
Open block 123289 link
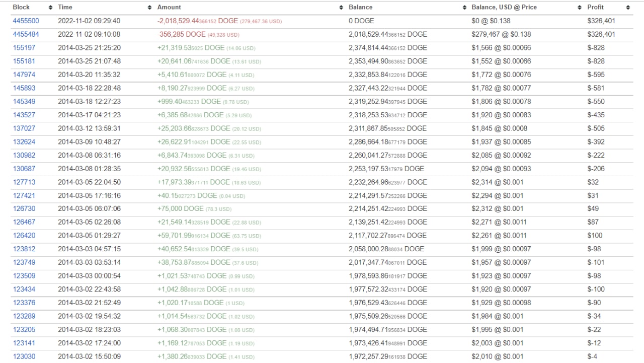tap(24, 316)
